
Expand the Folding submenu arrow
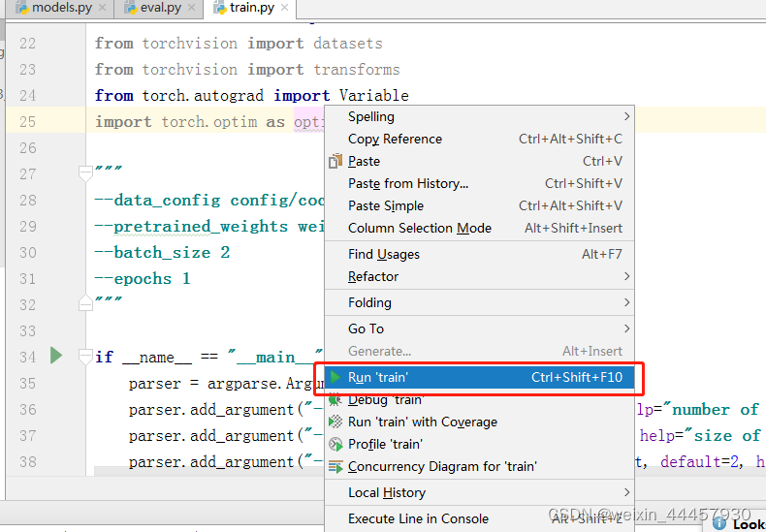[626, 302]
